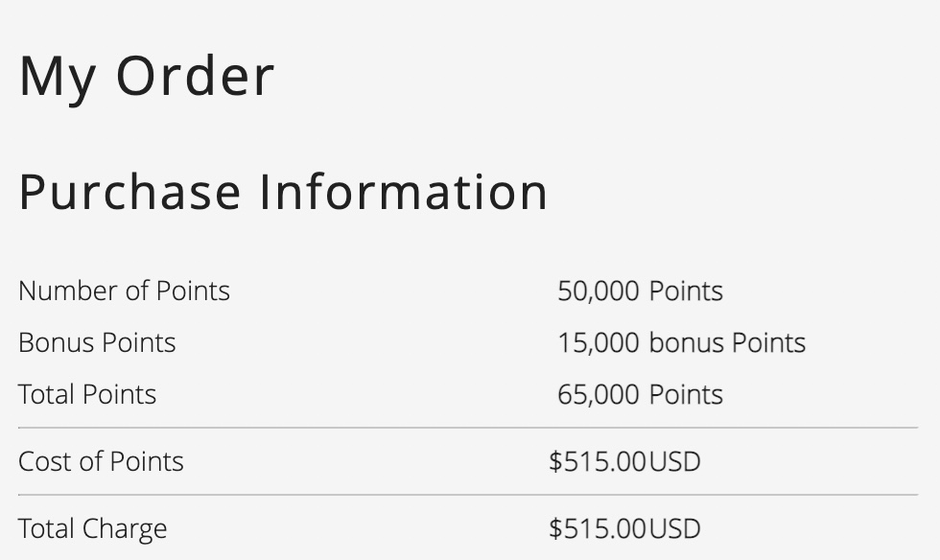Image resolution: width=940 pixels, height=560 pixels.
Task: Click the word "Purchase" in the section heading
Action: click(x=129, y=192)
